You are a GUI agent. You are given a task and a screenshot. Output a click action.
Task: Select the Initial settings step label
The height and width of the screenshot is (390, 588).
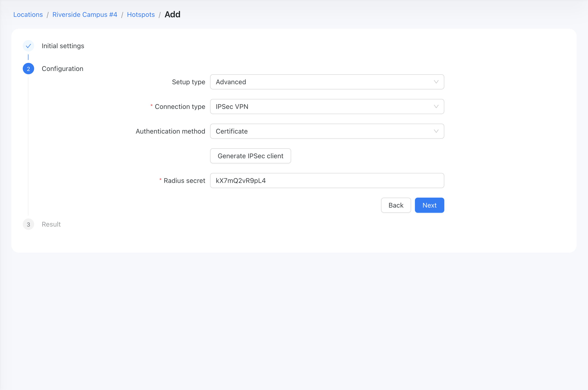tap(63, 46)
